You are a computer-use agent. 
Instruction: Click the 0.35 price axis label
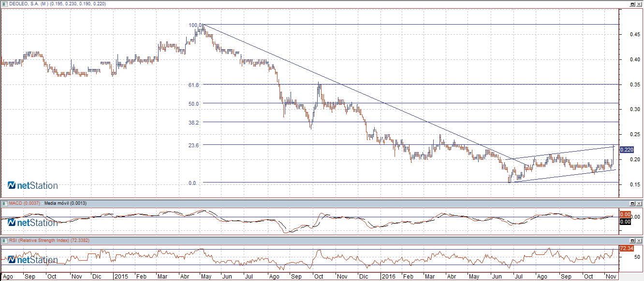(x=635, y=84)
